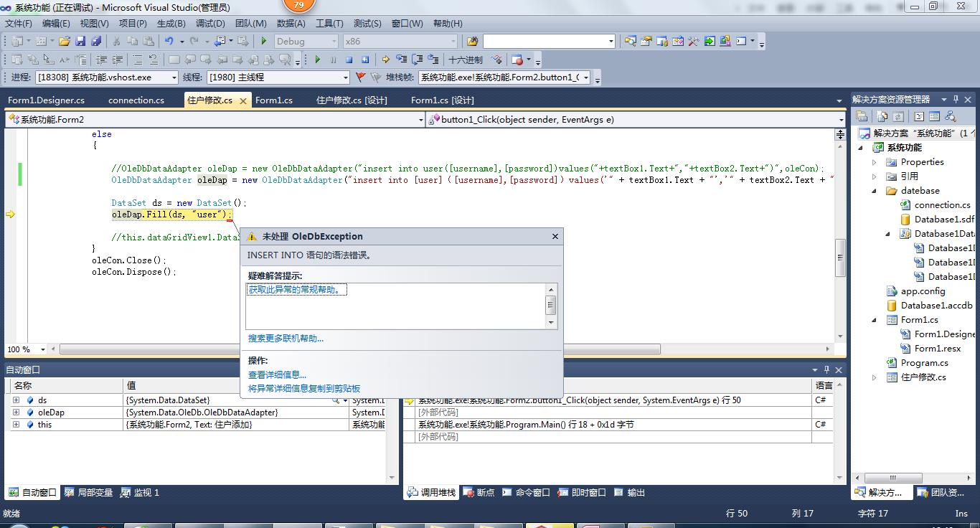Open the process (进程) dropdown
The image size is (980, 528).
(x=174, y=77)
